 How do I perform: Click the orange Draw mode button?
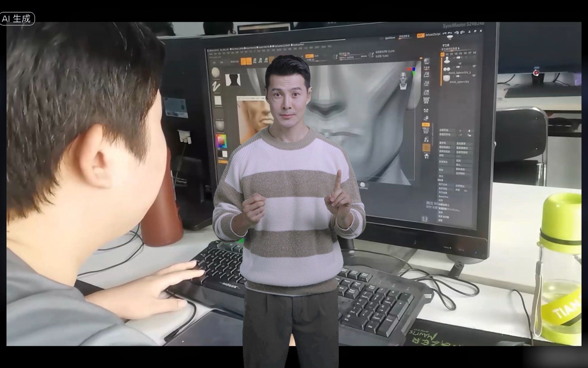[249, 61]
